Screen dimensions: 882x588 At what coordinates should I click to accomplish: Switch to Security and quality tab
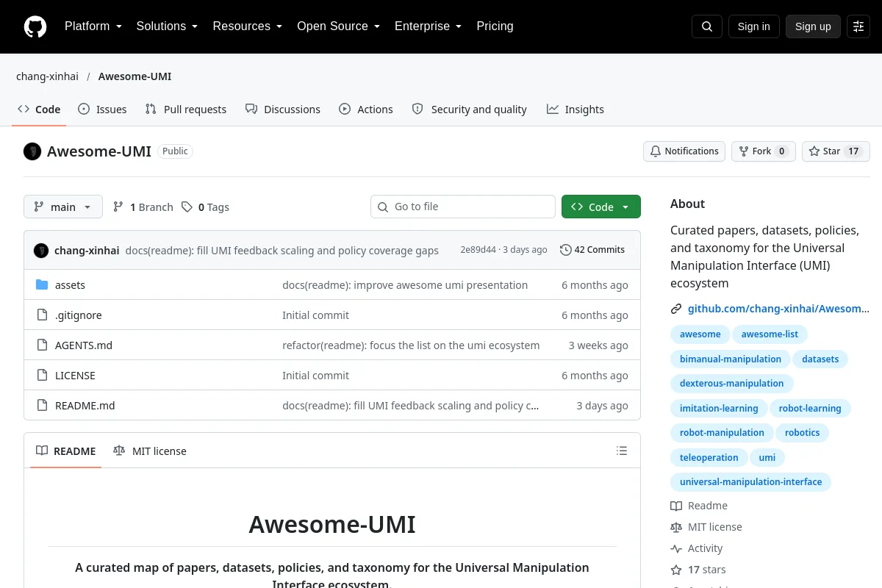coord(470,110)
